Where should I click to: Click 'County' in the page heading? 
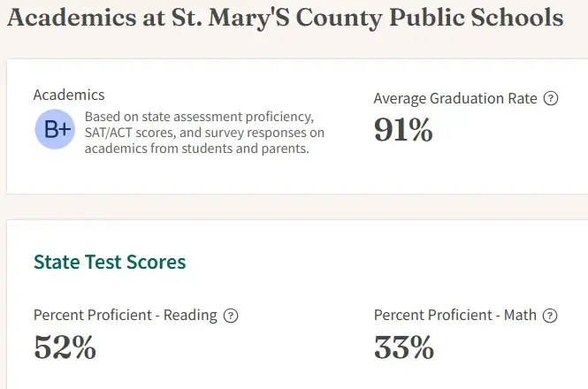[x=339, y=19]
